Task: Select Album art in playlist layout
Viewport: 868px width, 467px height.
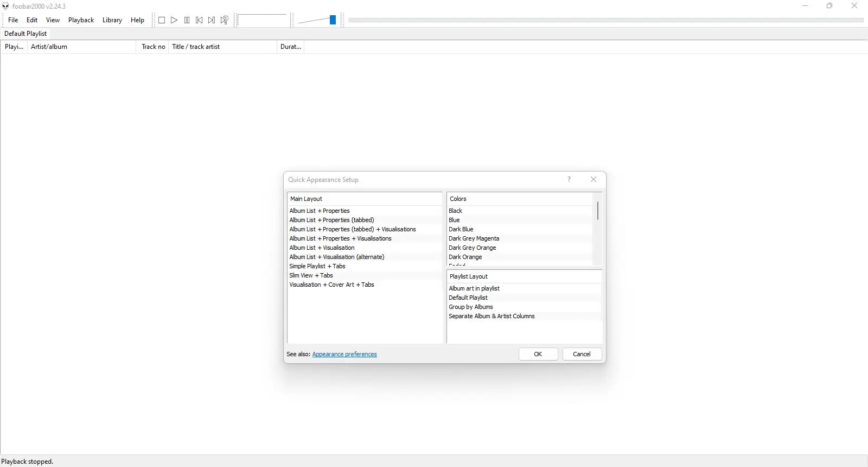Action: [524, 288]
